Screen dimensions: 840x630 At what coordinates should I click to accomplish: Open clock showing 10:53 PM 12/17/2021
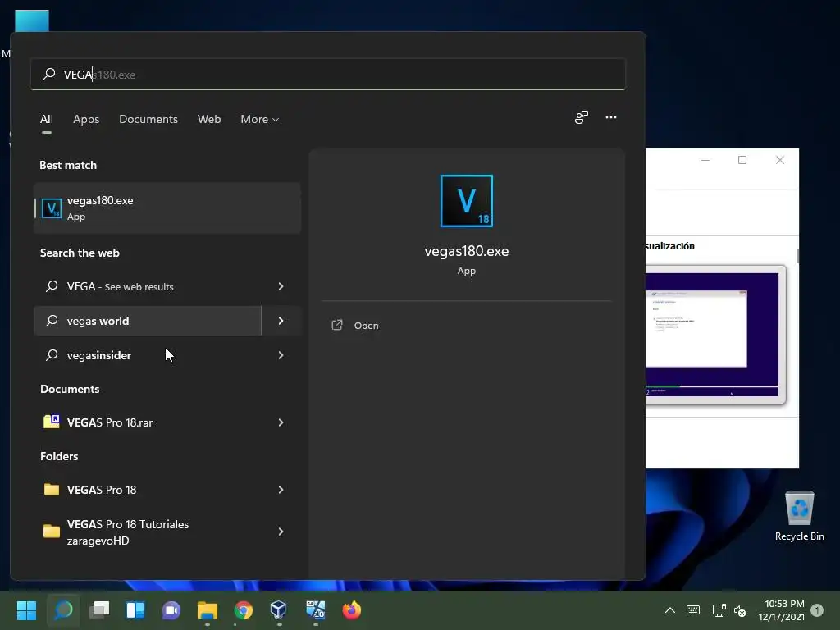click(782, 610)
